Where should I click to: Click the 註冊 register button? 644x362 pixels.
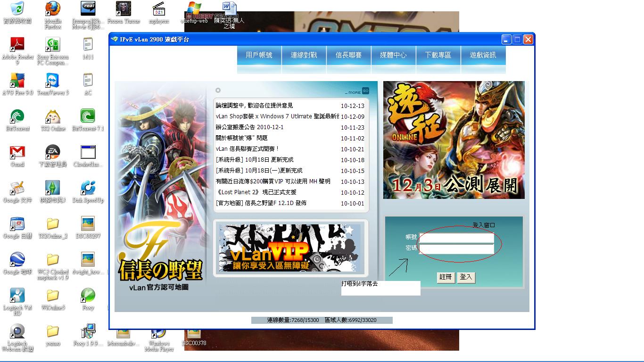446,277
